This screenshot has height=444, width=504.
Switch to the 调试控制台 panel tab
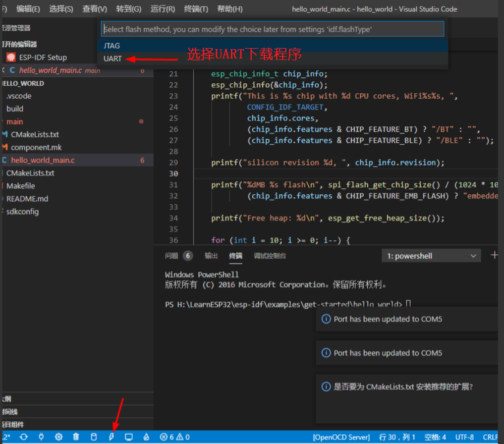click(270, 256)
